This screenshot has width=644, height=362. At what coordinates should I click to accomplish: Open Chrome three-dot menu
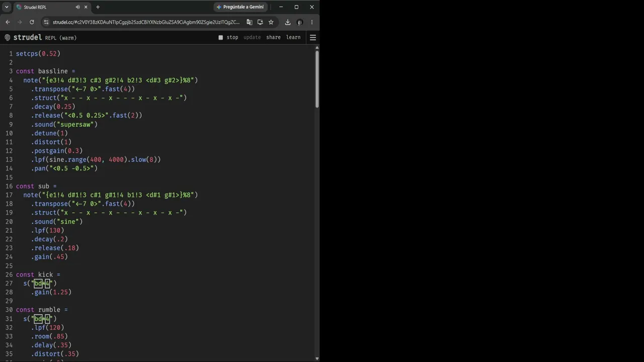coord(312,22)
